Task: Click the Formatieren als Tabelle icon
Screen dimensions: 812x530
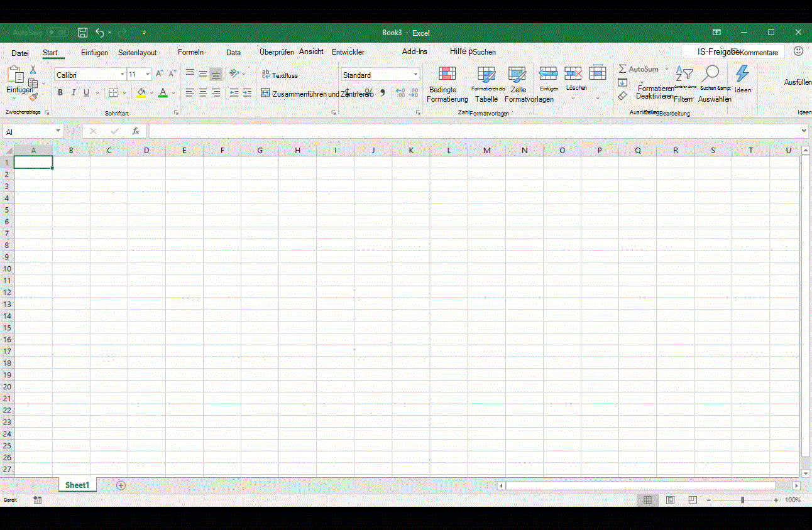Action: pyautogui.click(x=486, y=75)
